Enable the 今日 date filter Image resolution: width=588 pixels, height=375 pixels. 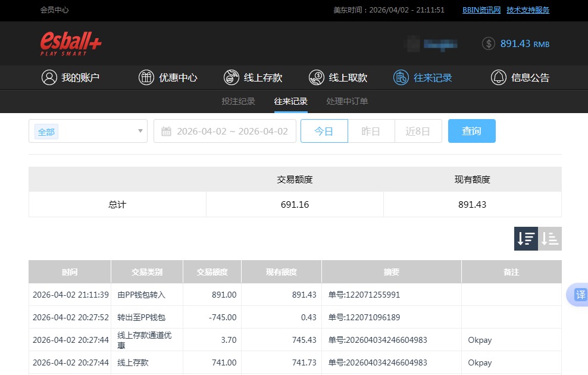point(324,130)
